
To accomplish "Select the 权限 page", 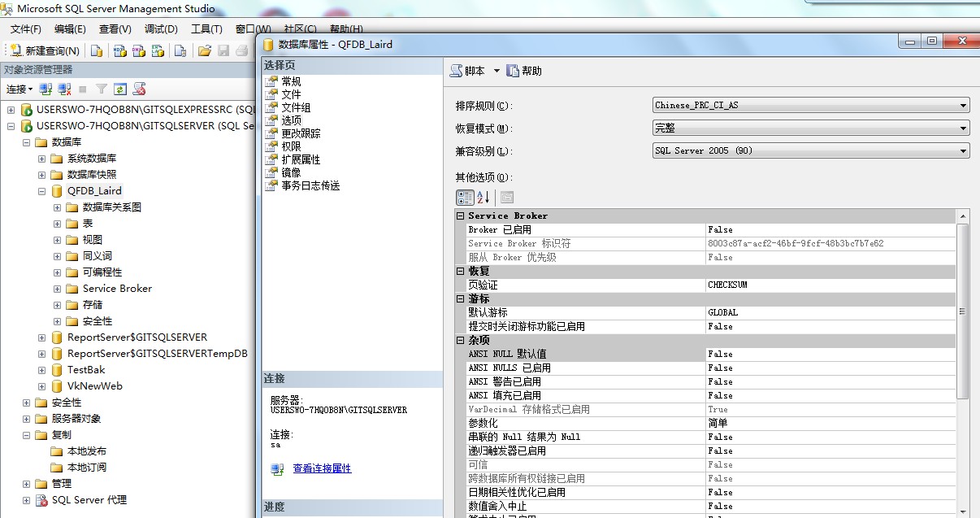I will (x=291, y=146).
